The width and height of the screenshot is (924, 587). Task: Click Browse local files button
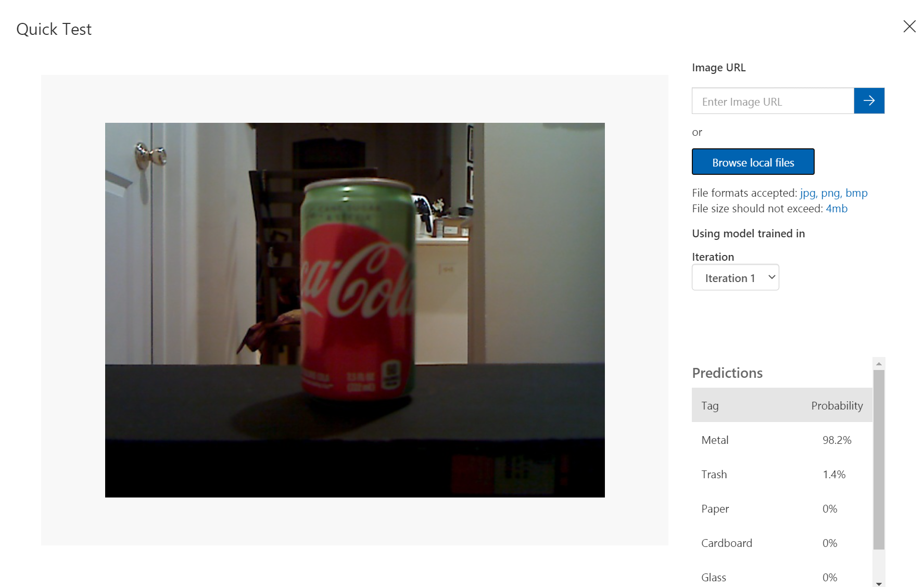(x=753, y=162)
